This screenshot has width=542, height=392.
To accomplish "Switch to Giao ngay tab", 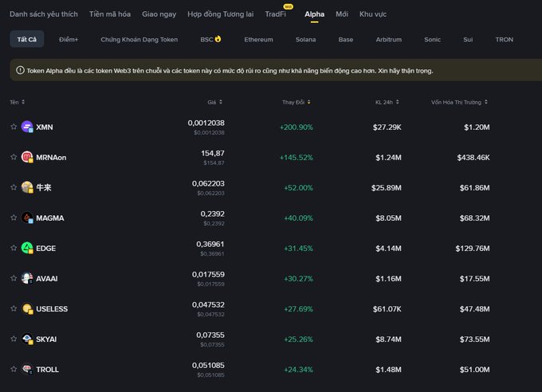I will pos(159,14).
